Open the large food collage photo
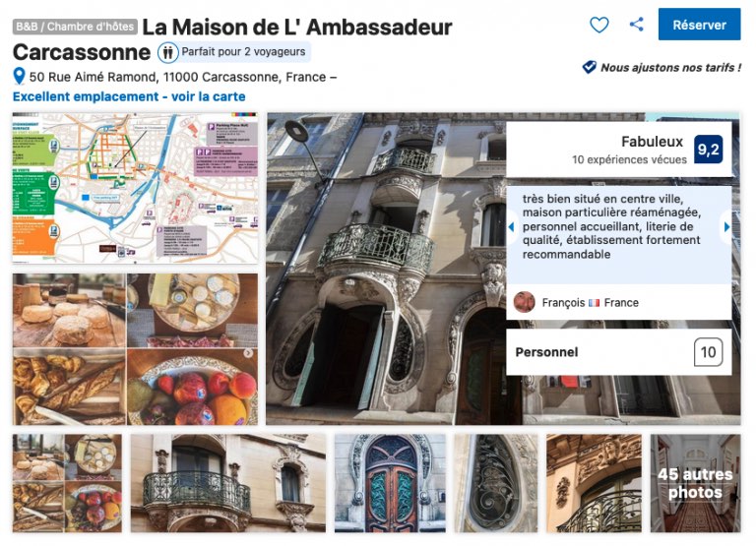This screenshot has height=546, width=756. [135, 349]
